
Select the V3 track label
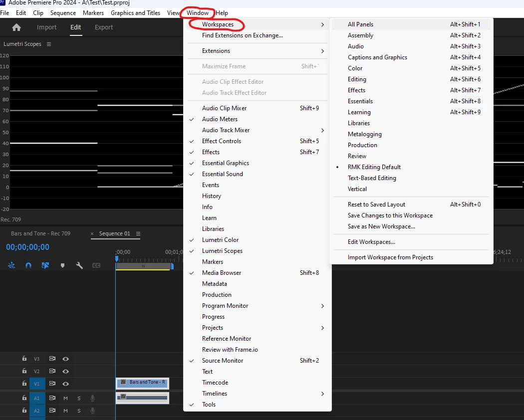click(x=37, y=359)
